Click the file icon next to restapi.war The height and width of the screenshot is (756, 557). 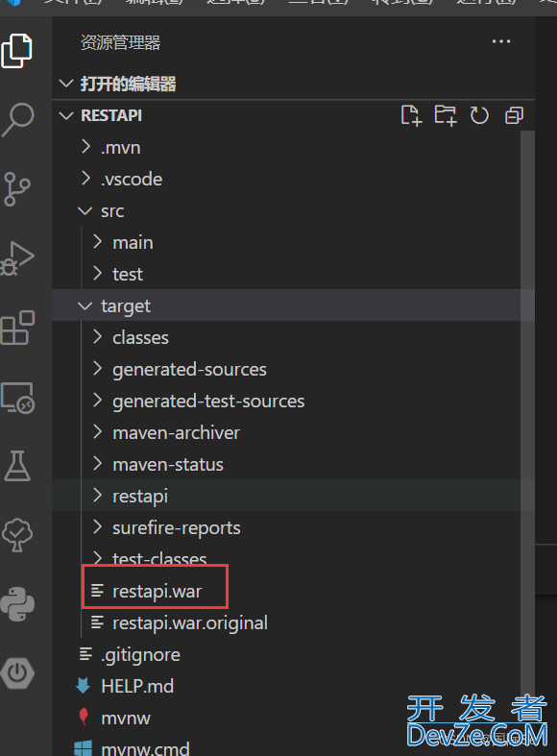pos(97,591)
